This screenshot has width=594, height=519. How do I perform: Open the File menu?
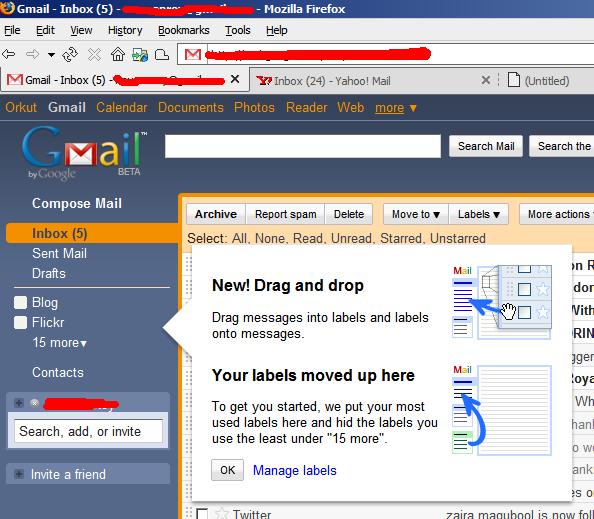12,30
